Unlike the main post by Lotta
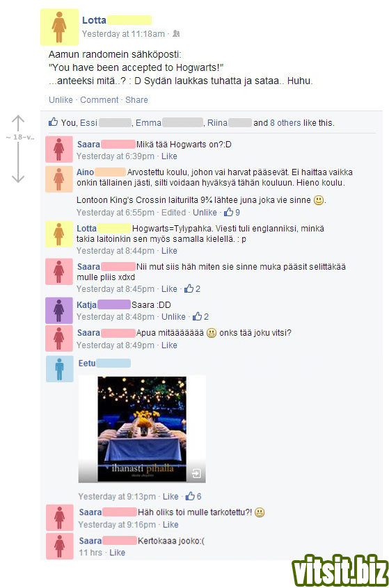Viewport: 389px width, 588px height. 61,100
